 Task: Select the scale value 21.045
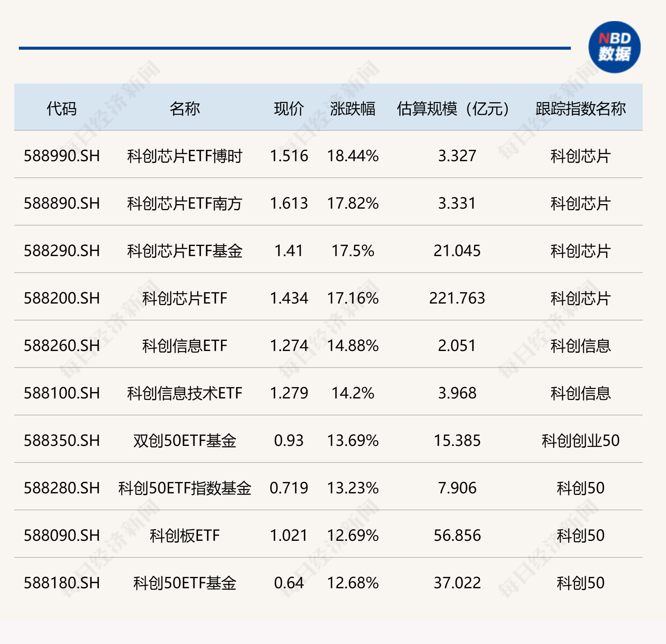tap(457, 251)
